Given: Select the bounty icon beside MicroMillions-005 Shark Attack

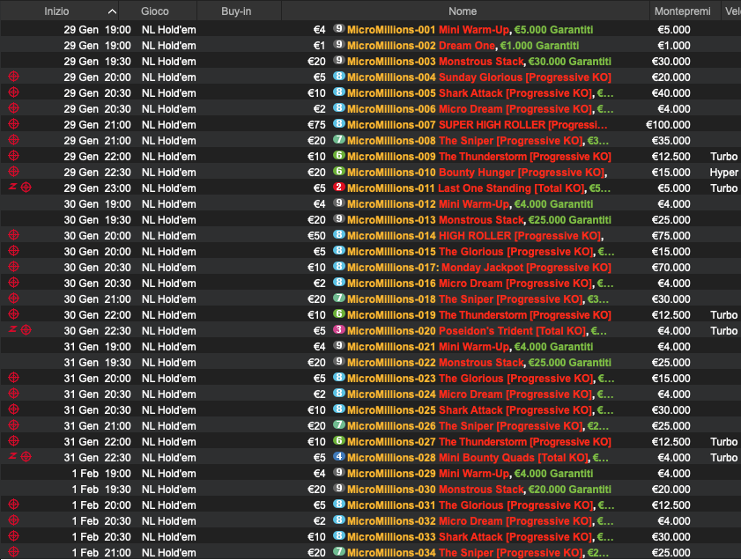Looking at the screenshot, I should tap(14, 92).
